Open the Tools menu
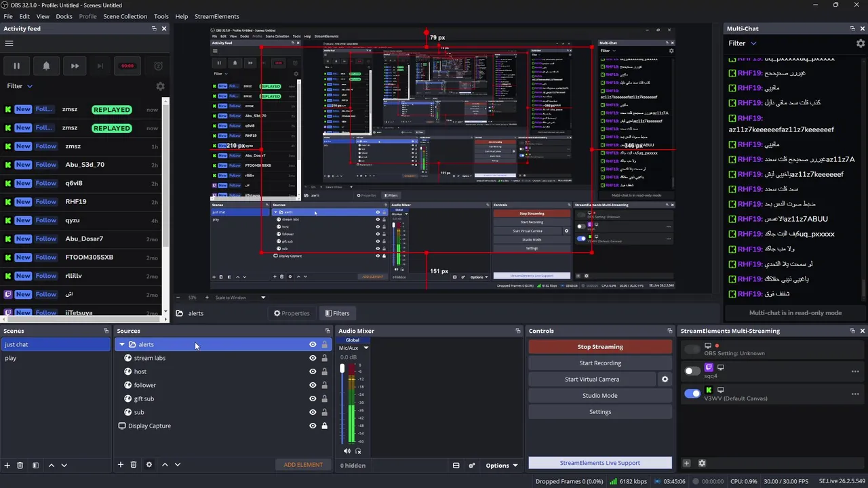The image size is (868, 488). [x=161, y=16]
